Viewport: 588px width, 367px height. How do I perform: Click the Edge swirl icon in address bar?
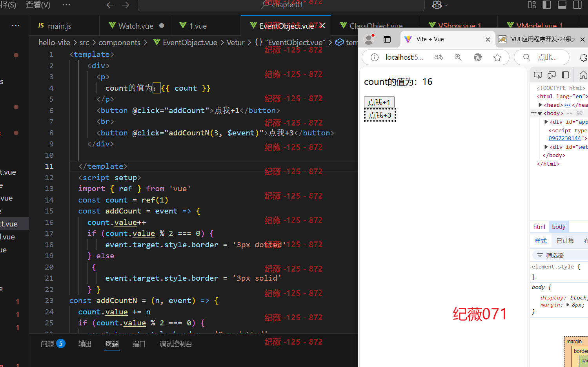[477, 57]
